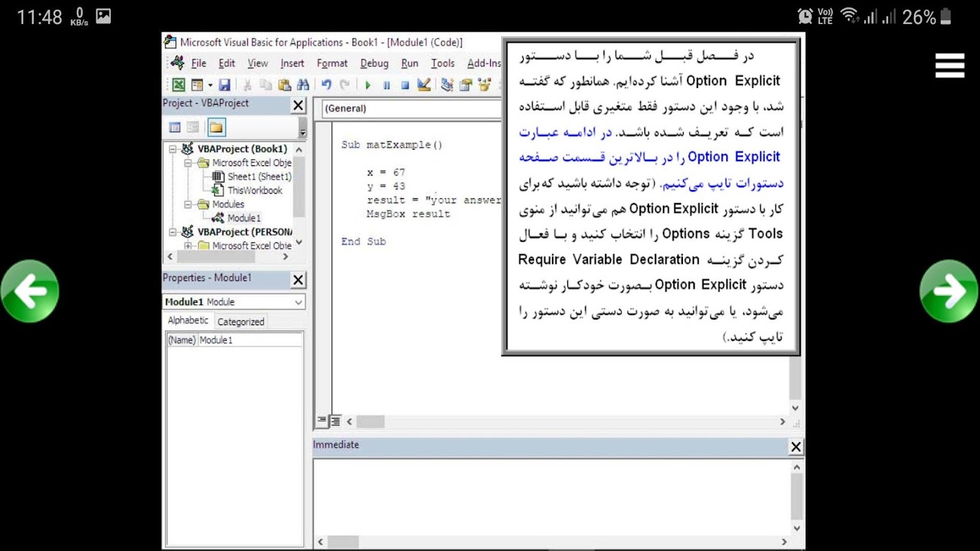Screen dimensions: 980x551
Task: Open the File menu
Action: click(199, 63)
